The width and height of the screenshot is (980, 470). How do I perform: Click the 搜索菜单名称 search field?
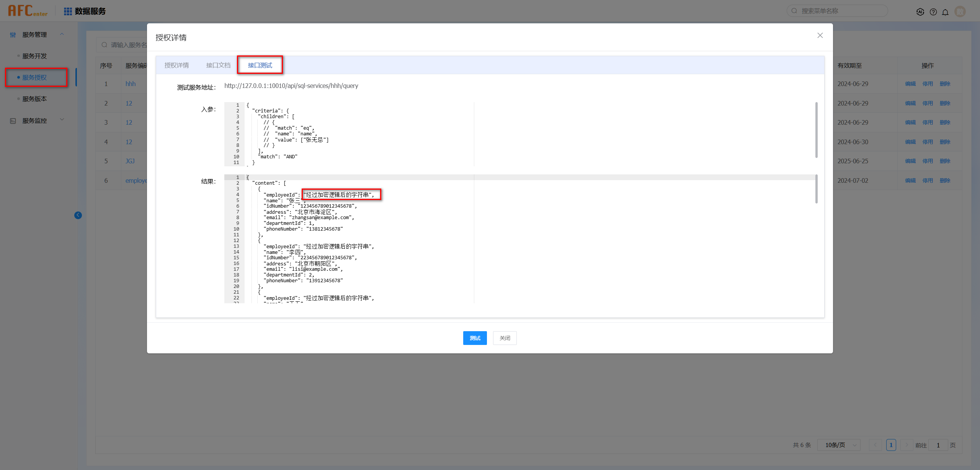tap(842, 11)
